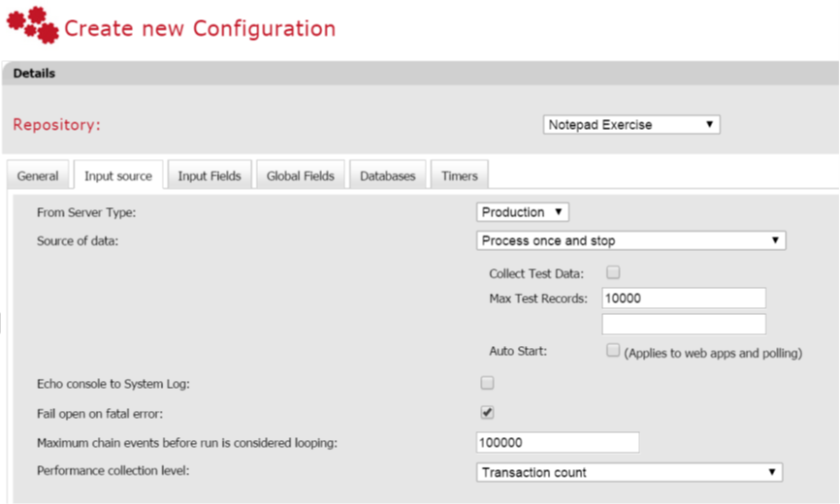This screenshot has height=504, width=840.
Task: Open the Repository dropdown showing Notepad Exercise
Action: point(631,125)
